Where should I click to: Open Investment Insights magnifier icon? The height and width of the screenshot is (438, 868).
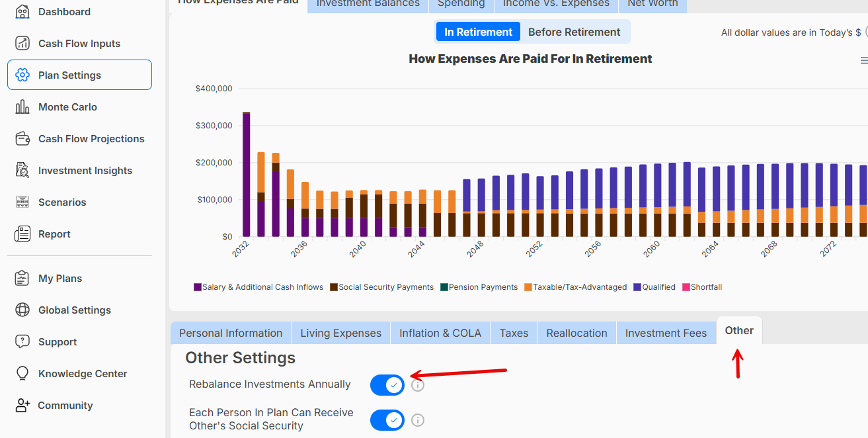click(22, 171)
